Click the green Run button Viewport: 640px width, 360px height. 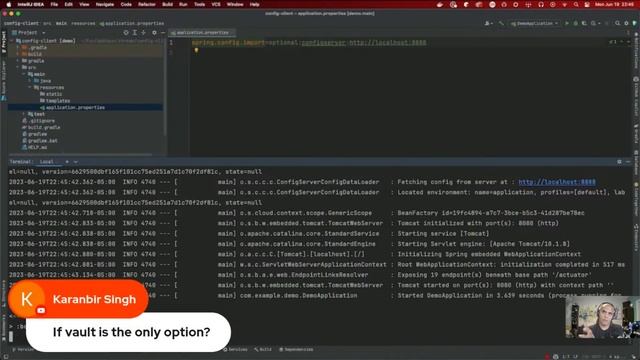click(x=567, y=23)
